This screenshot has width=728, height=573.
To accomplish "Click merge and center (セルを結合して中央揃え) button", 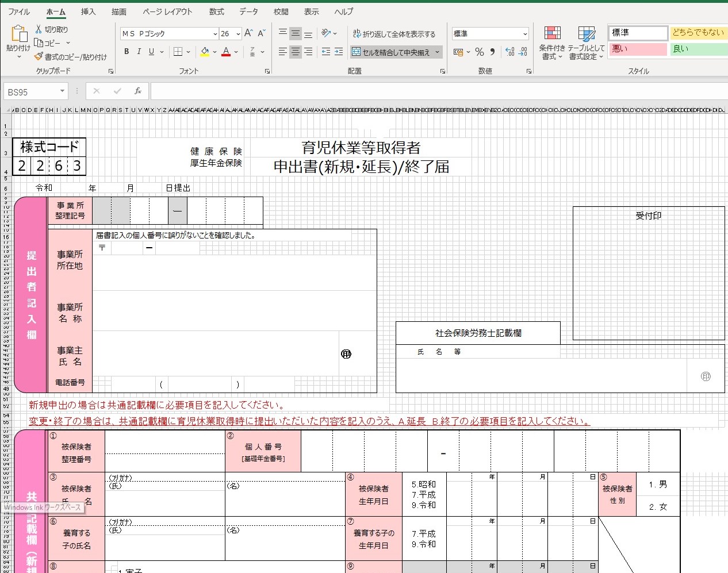I will coord(391,52).
